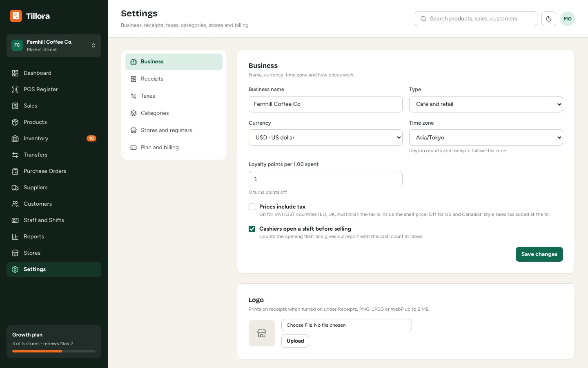The image size is (588, 368).
Task: Click the Tillora logo icon
Action: pos(16,16)
